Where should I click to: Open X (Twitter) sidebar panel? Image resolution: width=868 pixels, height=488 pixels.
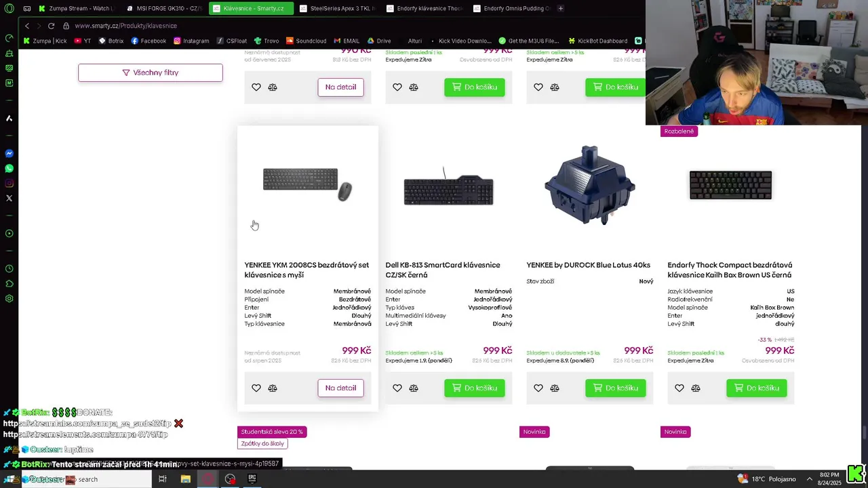coord(9,199)
